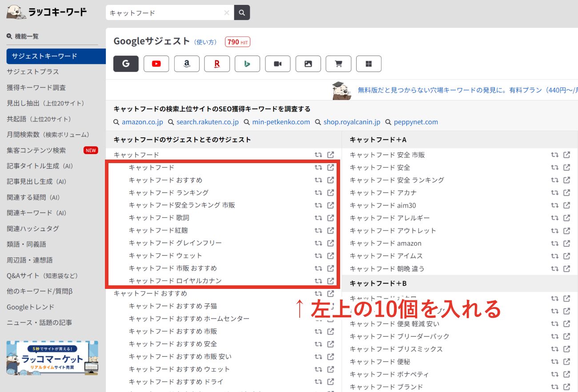Open サジェストプラス in sidebar
Image resolution: width=578 pixels, height=392 pixels.
pos(33,72)
